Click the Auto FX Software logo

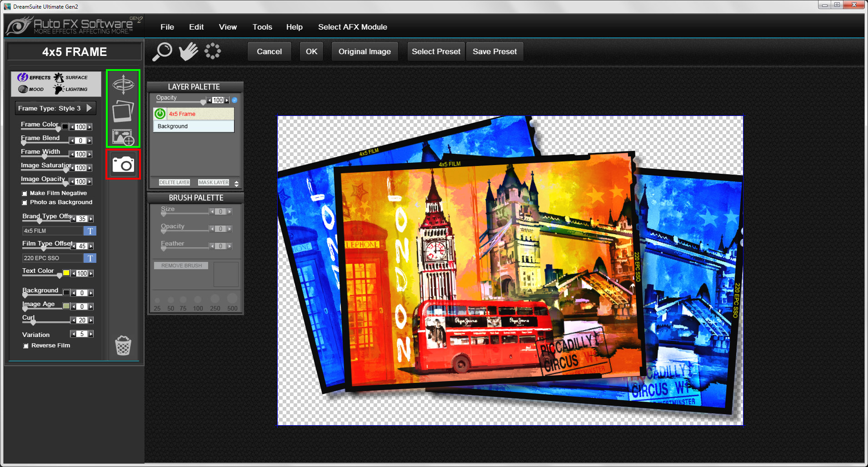tap(74, 25)
